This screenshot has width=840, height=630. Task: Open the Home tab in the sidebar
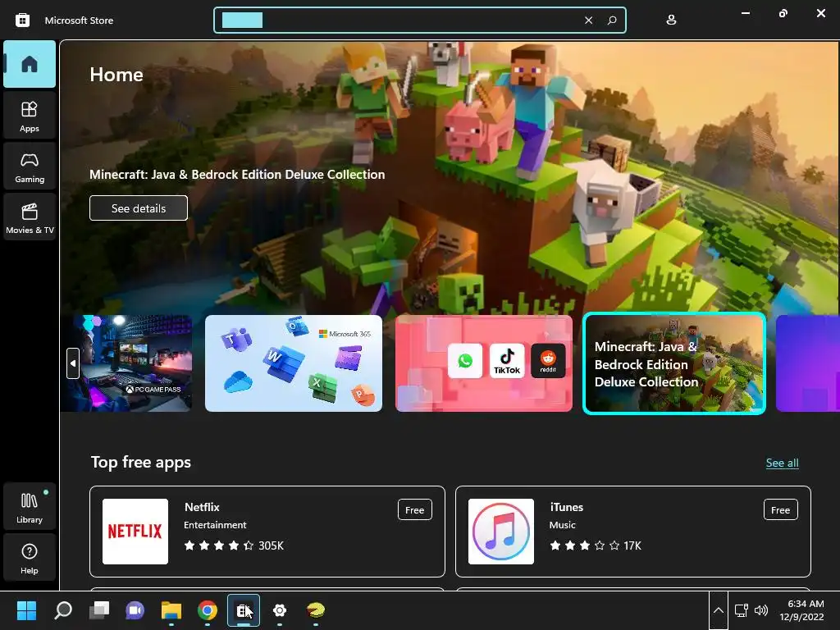pyautogui.click(x=30, y=64)
